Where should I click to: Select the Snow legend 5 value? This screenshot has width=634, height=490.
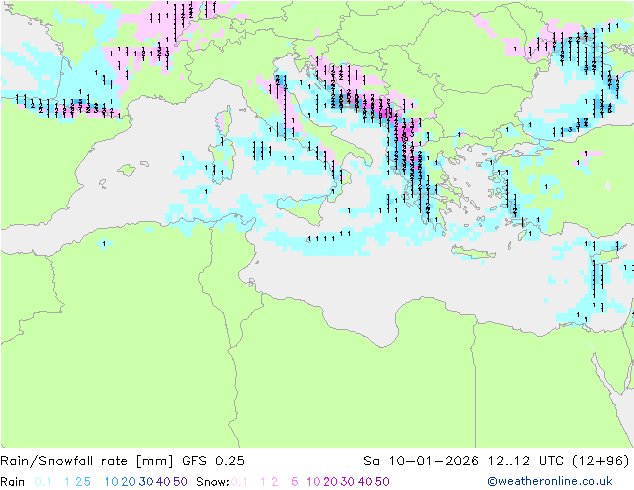[x=295, y=482]
